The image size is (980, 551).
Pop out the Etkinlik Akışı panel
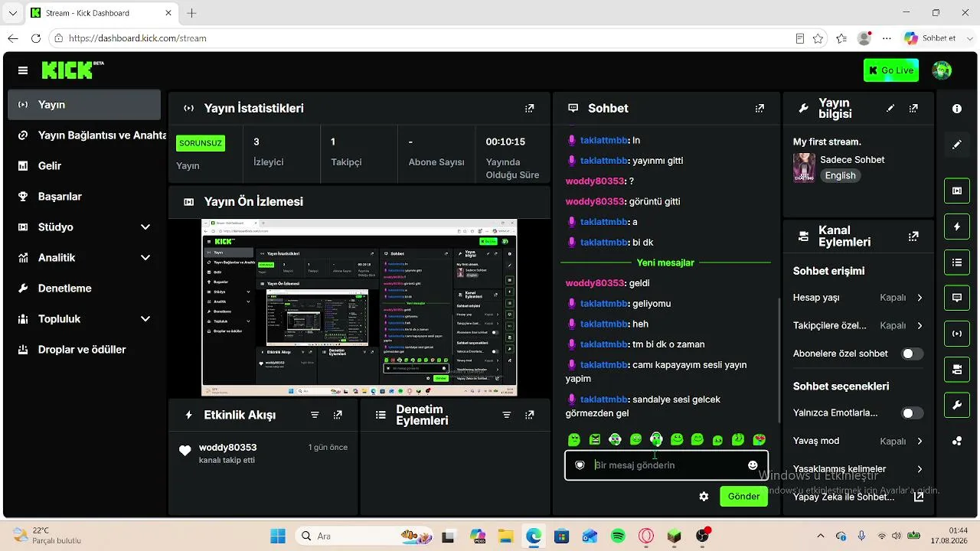click(338, 415)
